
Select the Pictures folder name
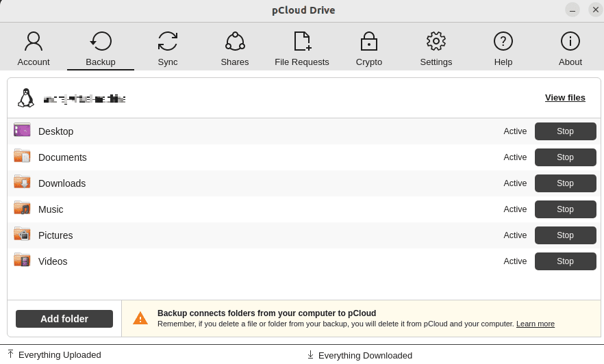55,235
